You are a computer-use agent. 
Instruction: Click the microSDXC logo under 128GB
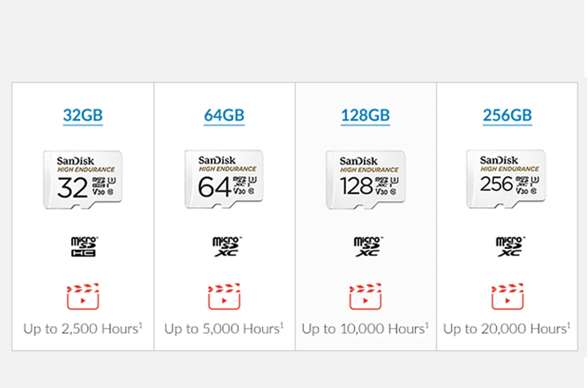pyautogui.click(x=366, y=247)
